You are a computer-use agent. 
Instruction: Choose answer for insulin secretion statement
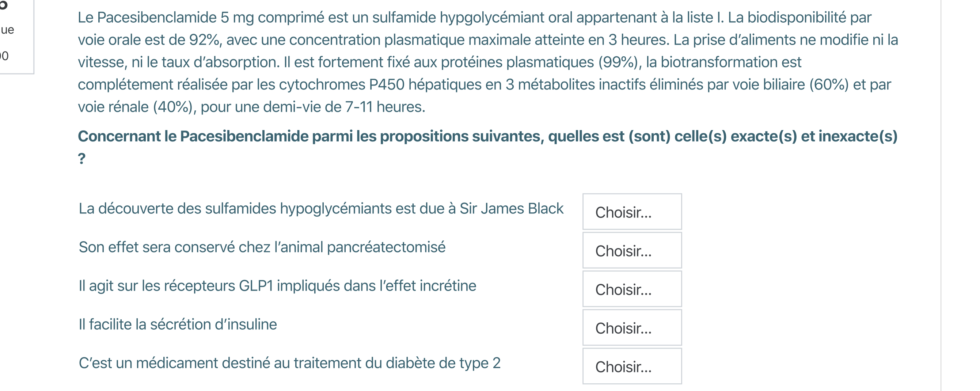[x=631, y=328]
